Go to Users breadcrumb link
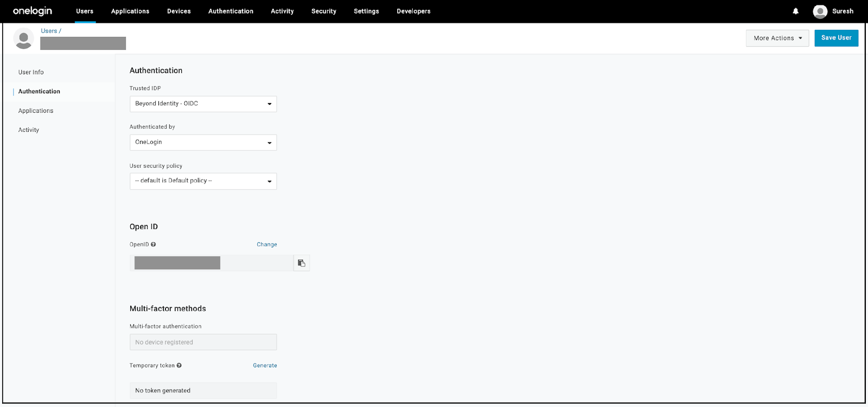The image size is (868, 407). tap(49, 31)
